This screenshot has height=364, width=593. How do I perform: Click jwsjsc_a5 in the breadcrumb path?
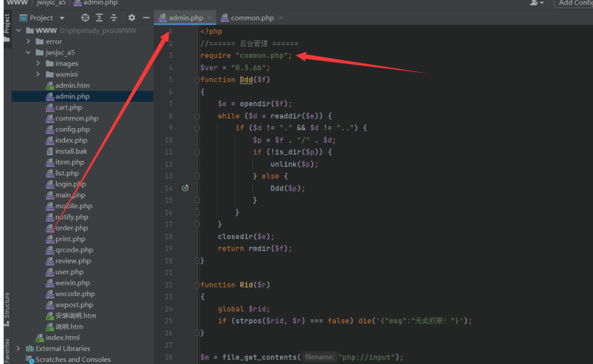point(51,3)
